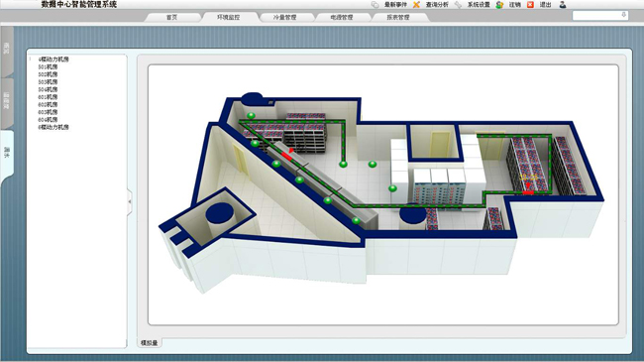Select the second vertical side tab on the left edge
644x362 pixels.
[7, 101]
